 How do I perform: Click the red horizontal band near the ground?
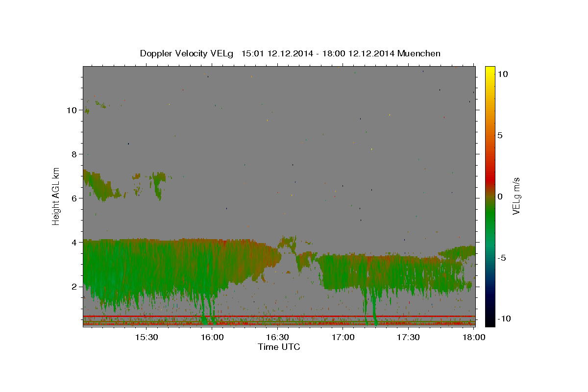[279, 317]
